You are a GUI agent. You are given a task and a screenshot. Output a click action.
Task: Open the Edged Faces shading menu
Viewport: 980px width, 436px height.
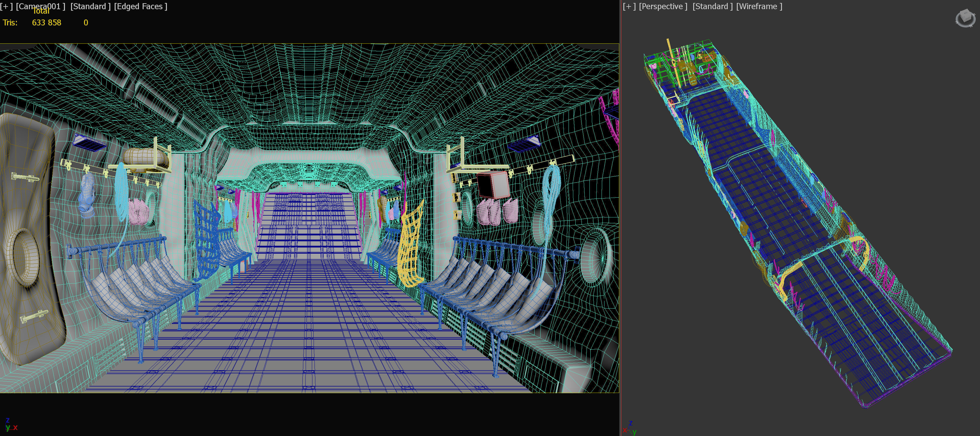click(x=140, y=6)
